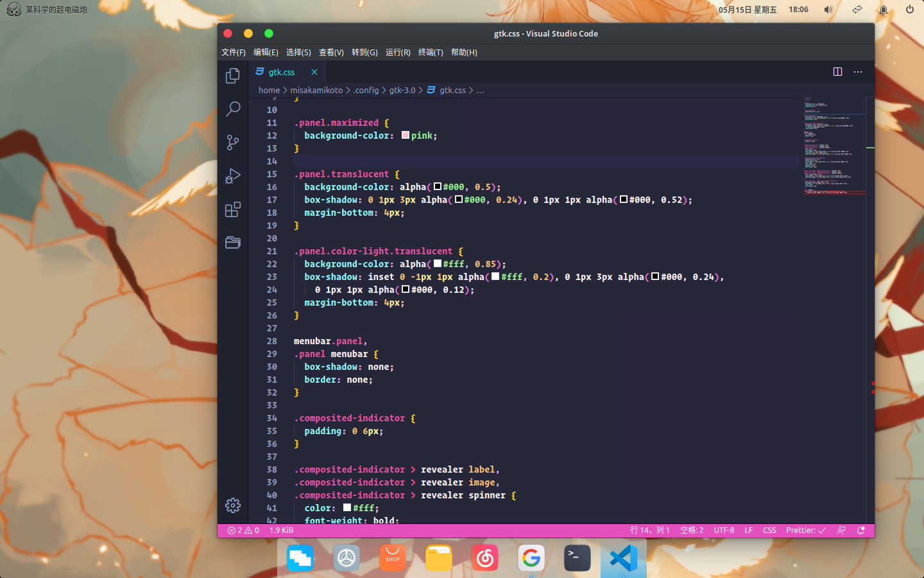This screenshot has width=924, height=578.
Task: Open the 某科学的超电磁炮 launcher menu
Action: point(46,10)
